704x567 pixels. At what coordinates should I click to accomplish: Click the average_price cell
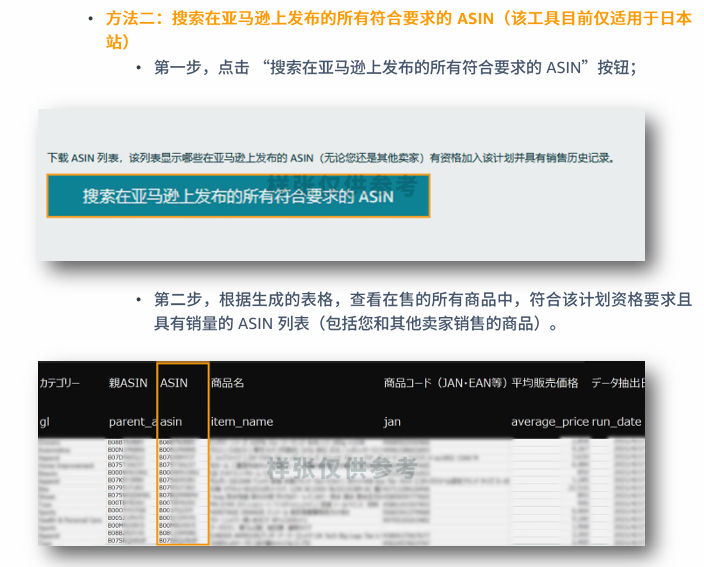coord(550,422)
